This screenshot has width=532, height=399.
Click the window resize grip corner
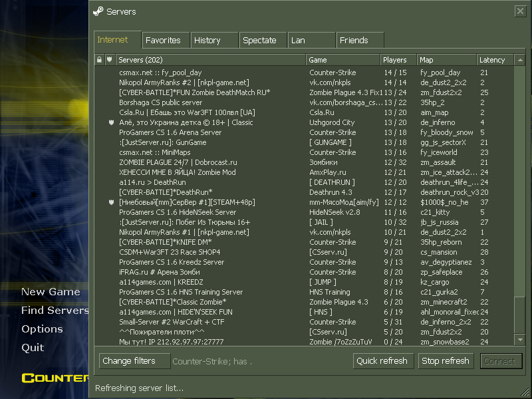pyautogui.click(x=525, y=393)
